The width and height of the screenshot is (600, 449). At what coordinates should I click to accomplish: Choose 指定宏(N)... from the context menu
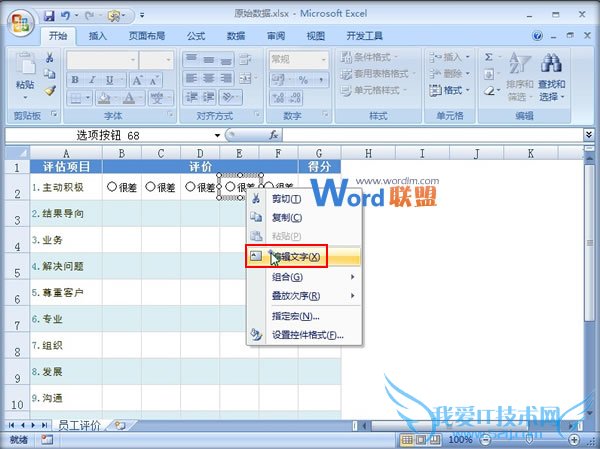tap(304, 316)
